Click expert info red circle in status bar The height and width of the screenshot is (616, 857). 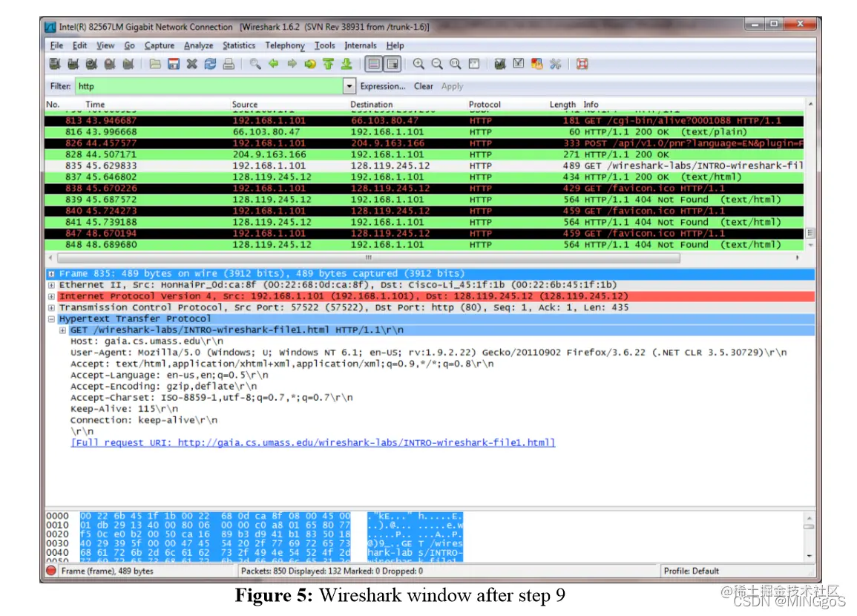51,571
